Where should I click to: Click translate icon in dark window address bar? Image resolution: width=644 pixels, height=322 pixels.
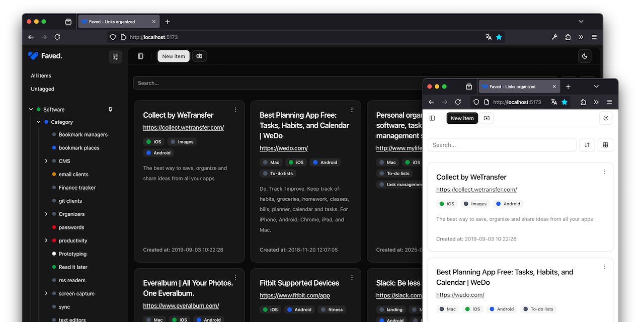pyautogui.click(x=488, y=37)
